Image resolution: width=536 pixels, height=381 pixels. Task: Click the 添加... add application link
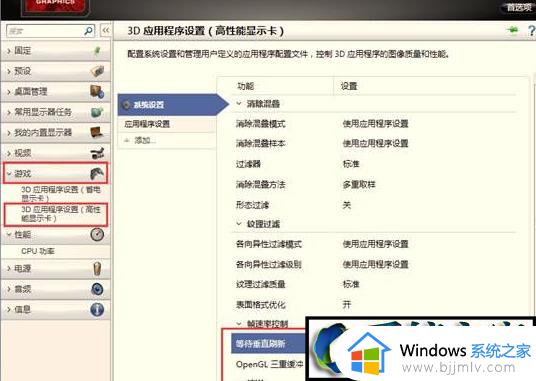[145, 140]
